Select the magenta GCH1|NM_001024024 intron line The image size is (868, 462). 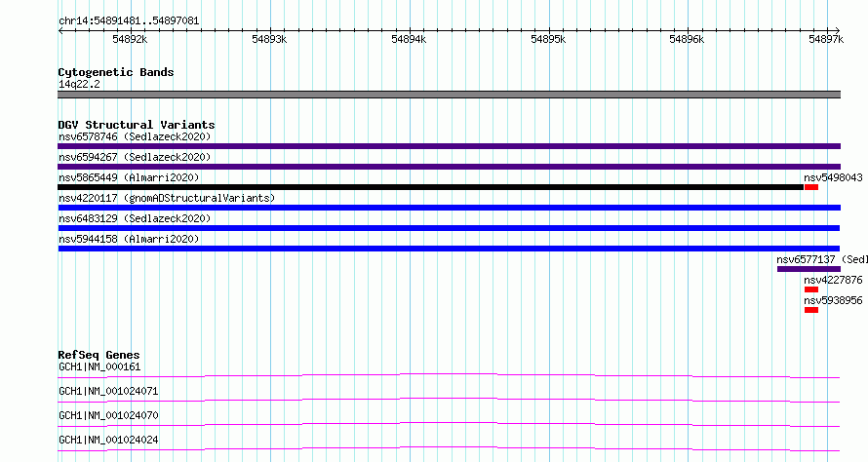click(x=449, y=448)
